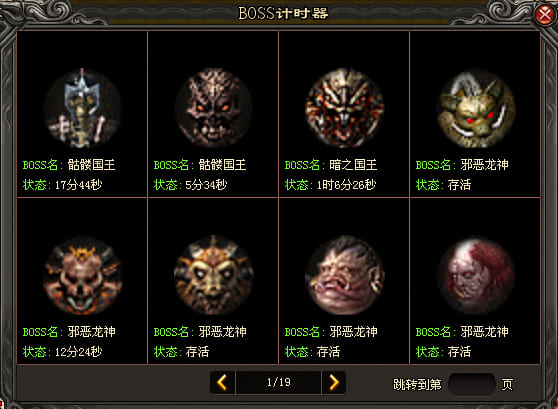Screen dimensions: 558x409
Task: Click the 17分44秒 countdown status
Action: click(x=78, y=185)
